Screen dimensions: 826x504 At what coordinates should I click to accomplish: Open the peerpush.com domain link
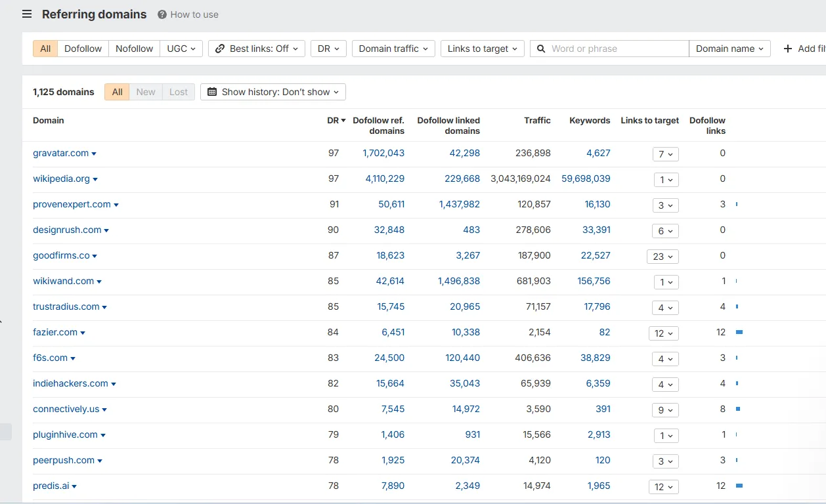(x=64, y=460)
